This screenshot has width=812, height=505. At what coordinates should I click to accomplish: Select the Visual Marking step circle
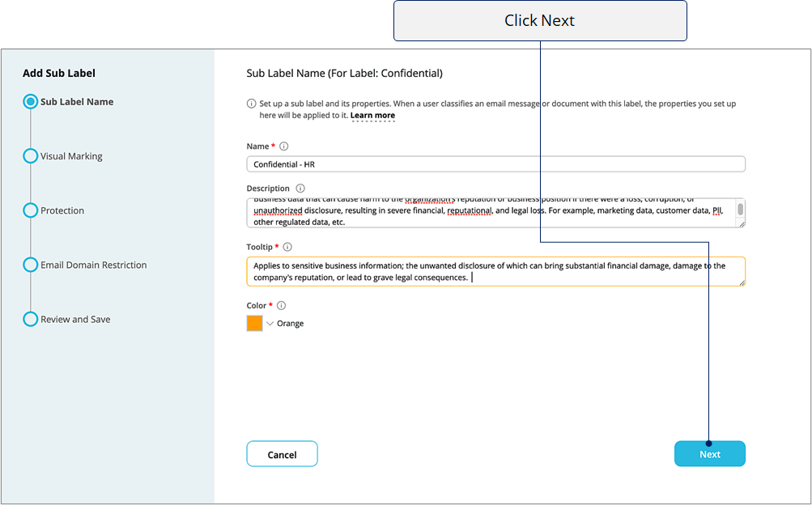coord(31,155)
